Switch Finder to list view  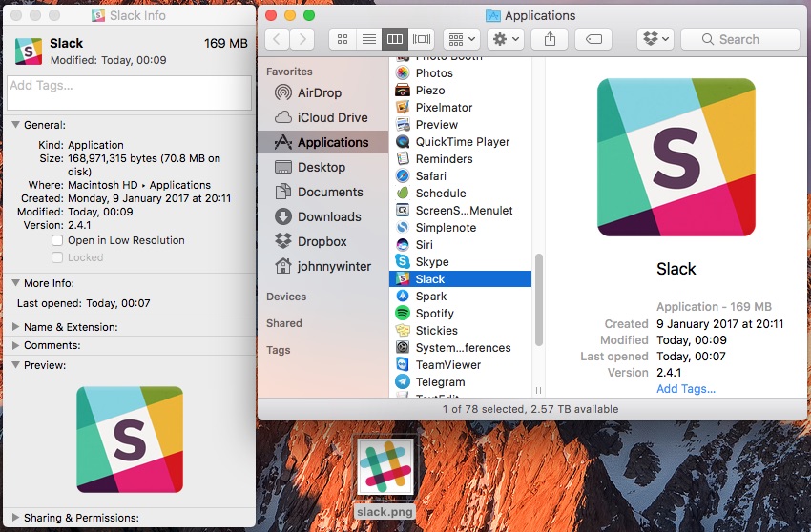point(369,39)
